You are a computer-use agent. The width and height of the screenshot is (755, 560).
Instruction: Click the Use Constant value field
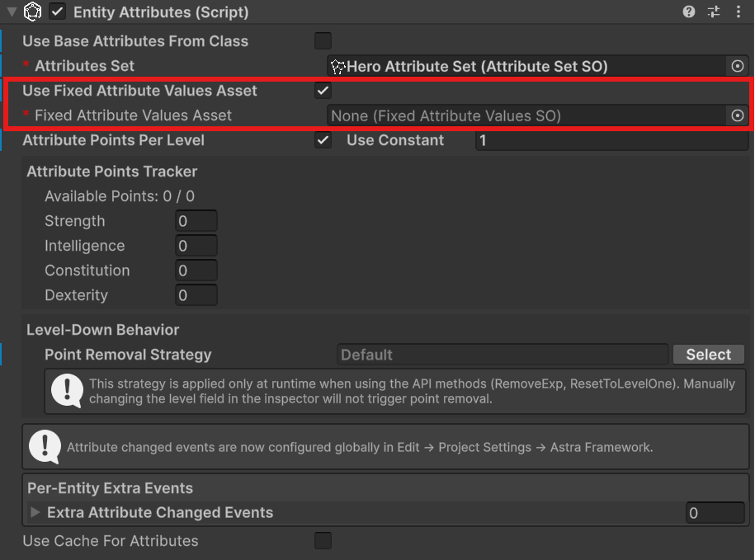click(612, 140)
